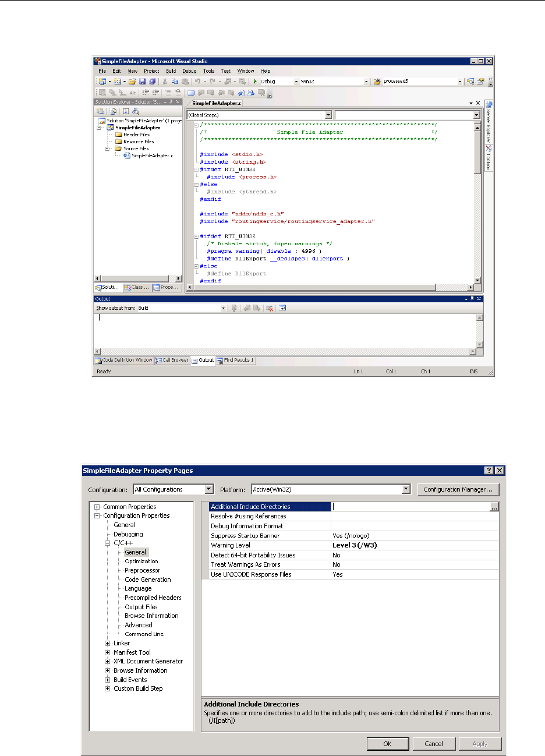Click the Increase Indent icon in the text editor toolbar
Screen dimensions: 545x756
pyautogui.click(x=155, y=93)
